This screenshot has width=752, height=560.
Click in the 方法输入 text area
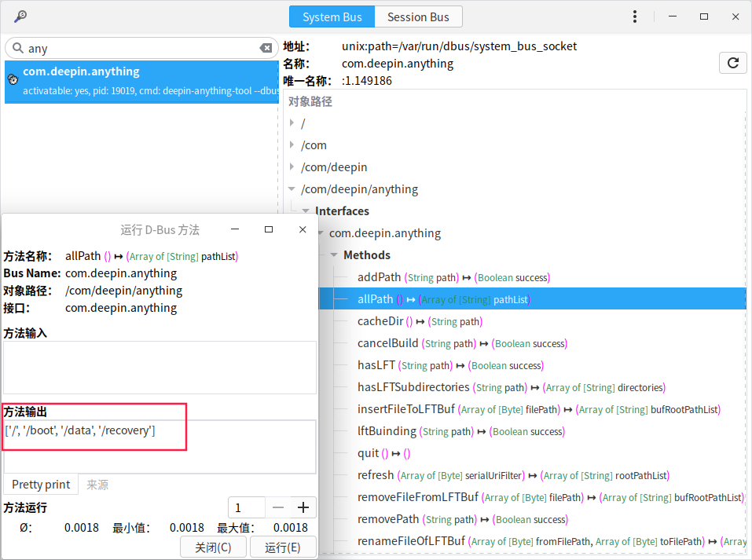[160, 368]
